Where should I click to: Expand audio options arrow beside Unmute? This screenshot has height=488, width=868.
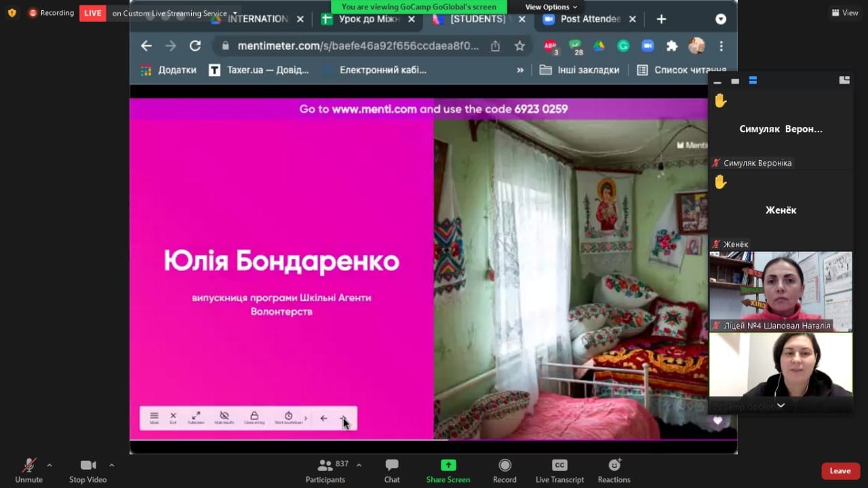coord(49,466)
